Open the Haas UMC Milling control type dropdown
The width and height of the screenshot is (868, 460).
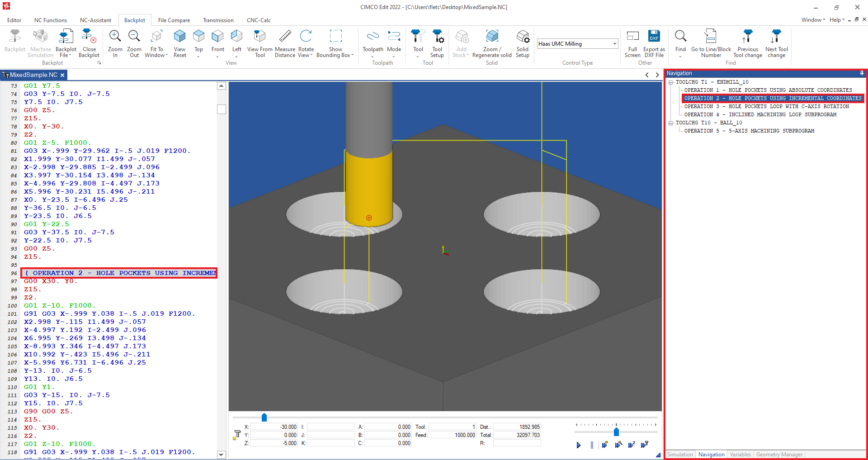click(x=614, y=43)
